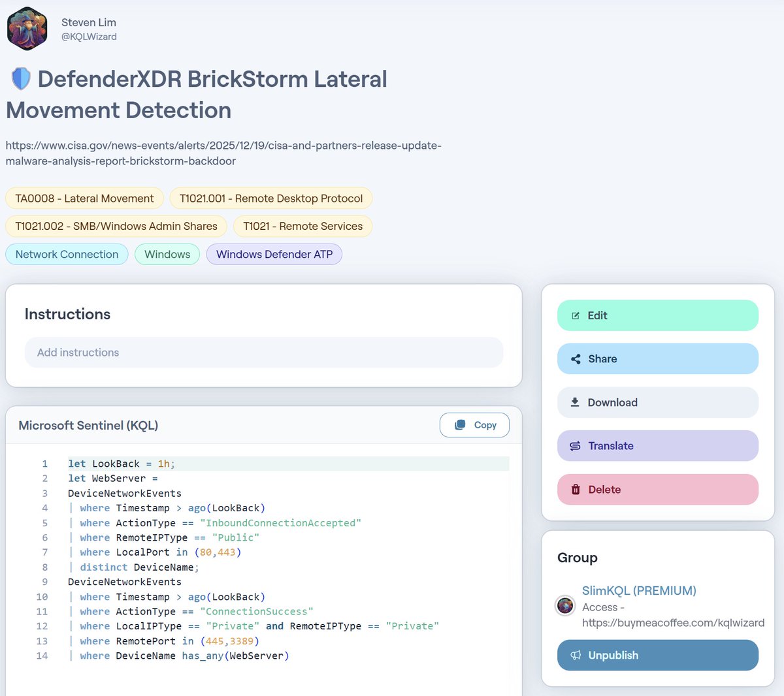Click the buymeacoffee.com/kqlwizard access text
Viewport: 784px width, 696px height.
[674, 623]
